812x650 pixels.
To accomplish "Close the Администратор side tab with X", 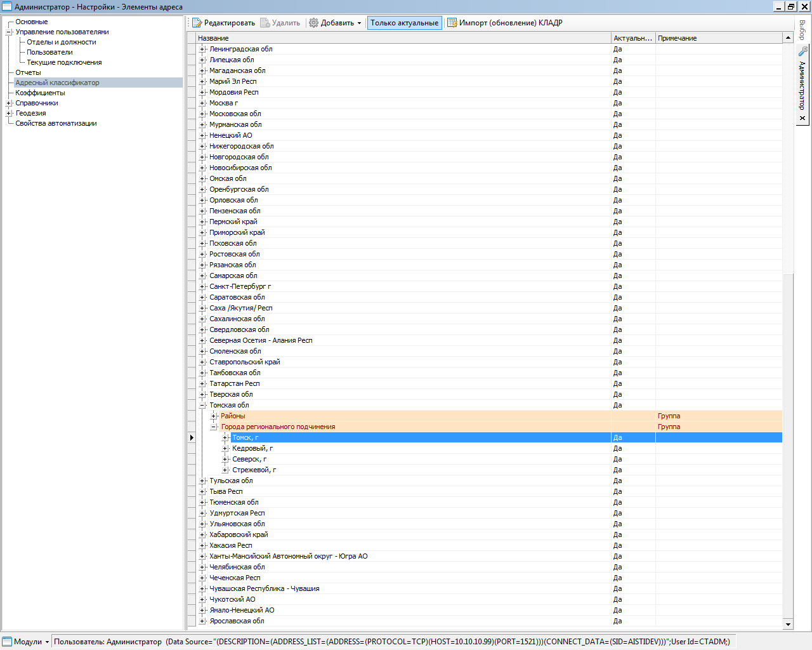I will (x=802, y=118).
